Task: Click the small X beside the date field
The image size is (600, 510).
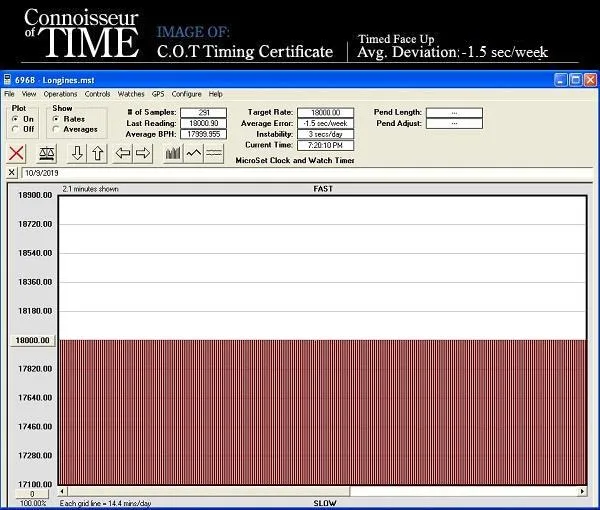Action: pos(11,173)
